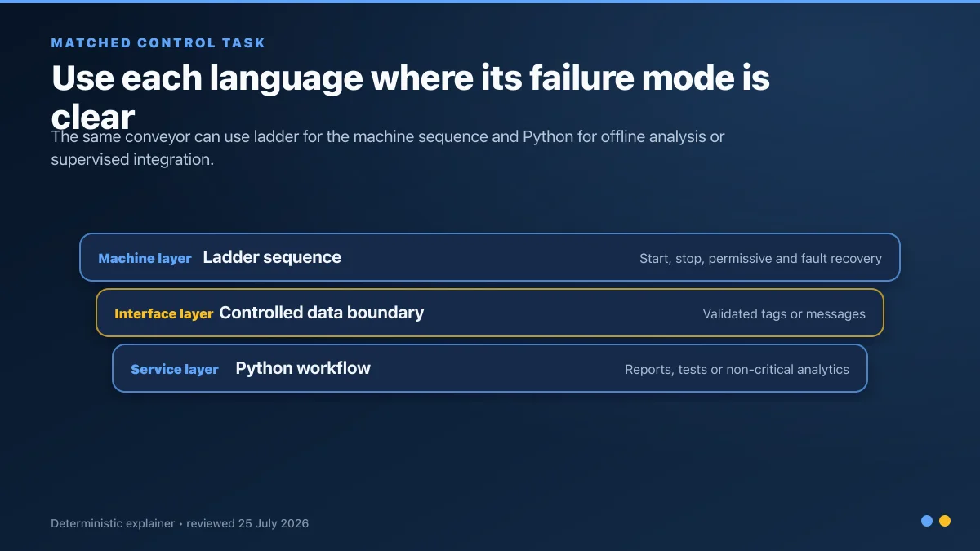Click the blue top progress bar
This screenshot has height=551, width=980.
[490, 2]
